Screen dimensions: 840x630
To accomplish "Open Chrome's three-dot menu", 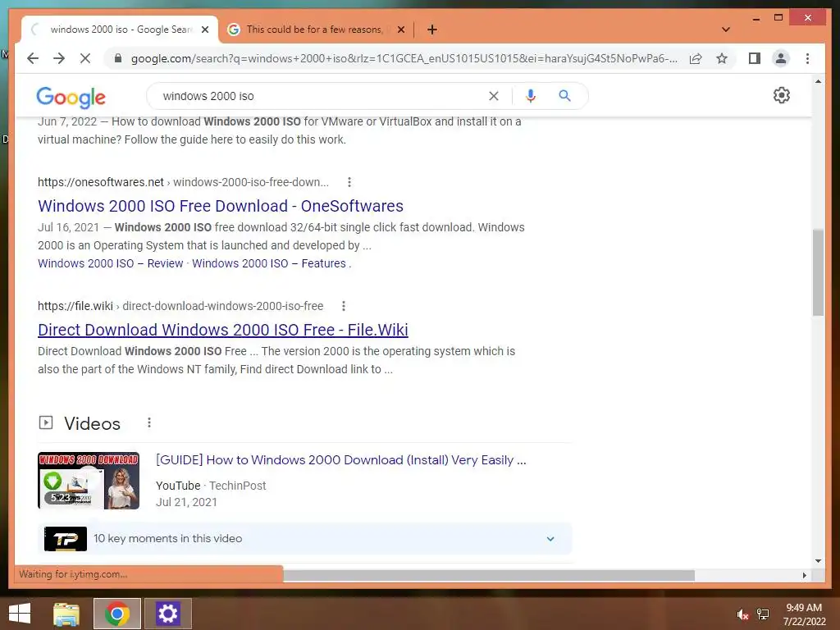I will [807, 58].
